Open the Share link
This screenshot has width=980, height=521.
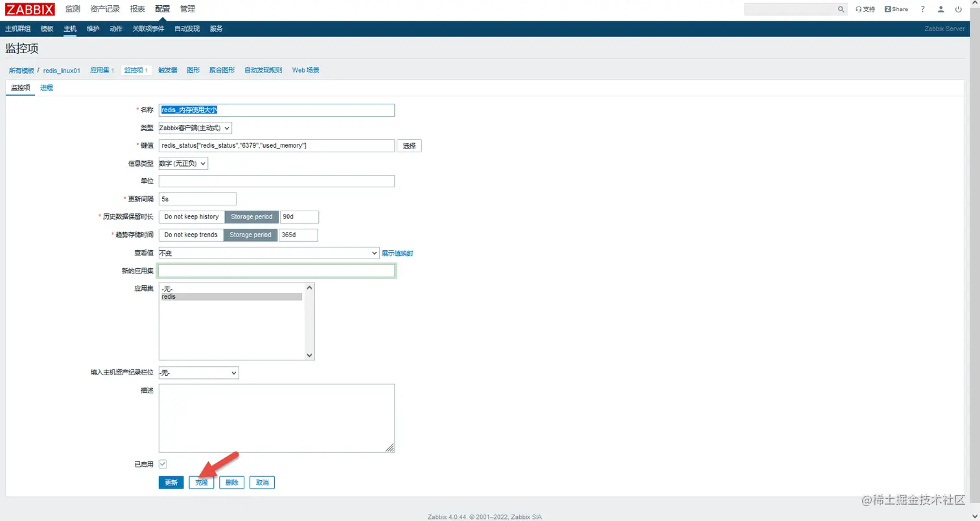(x=897, y=9)
